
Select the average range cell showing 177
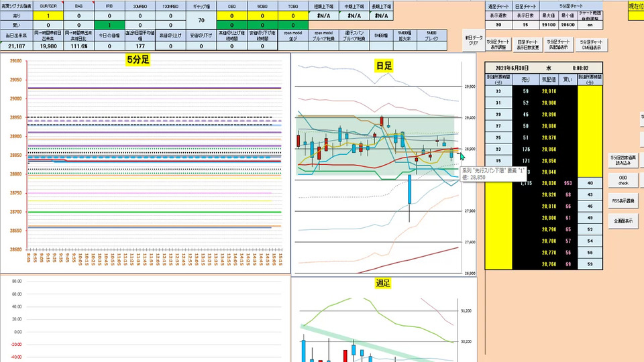pos(140,46)
